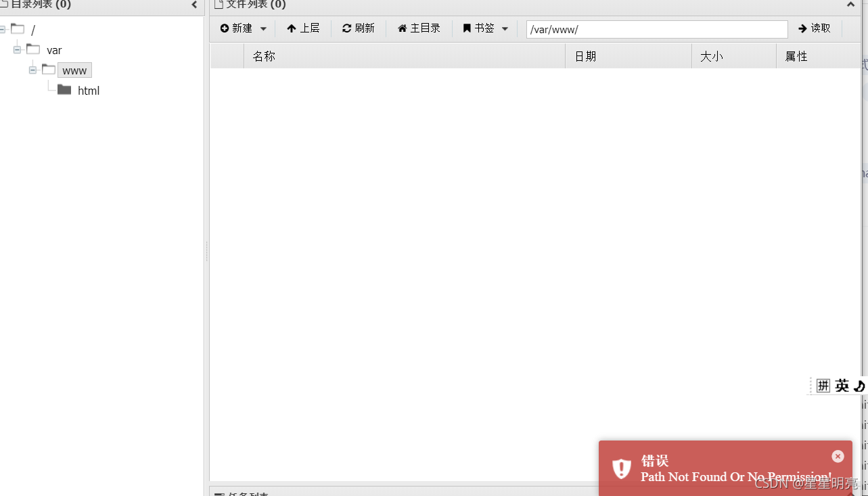The width and height of the screenshot is (868, 496).
Task: Collapse the www tree branch
Action: coord(32,70)
